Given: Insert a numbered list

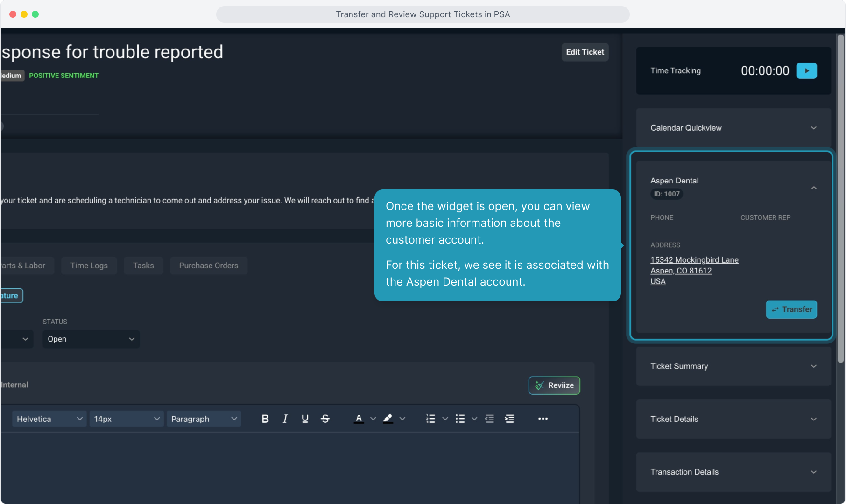Looking at the screenshot, I should [x=430, y=419].
